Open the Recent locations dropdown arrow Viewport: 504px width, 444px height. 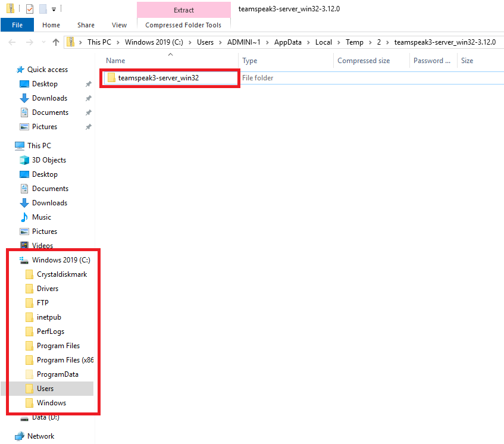pyautogui.click(x=43, y=42)
